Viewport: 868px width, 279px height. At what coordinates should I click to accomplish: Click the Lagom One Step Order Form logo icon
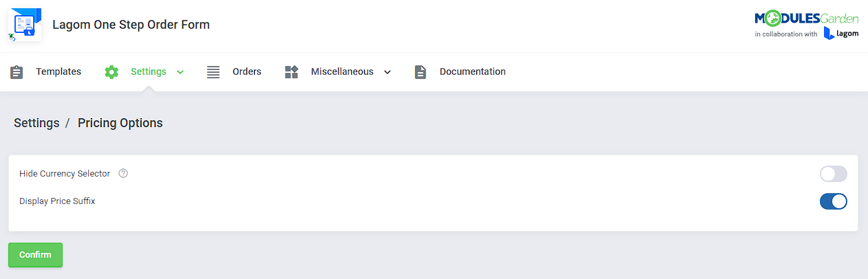pyautogui.click(x=25, y=25)
